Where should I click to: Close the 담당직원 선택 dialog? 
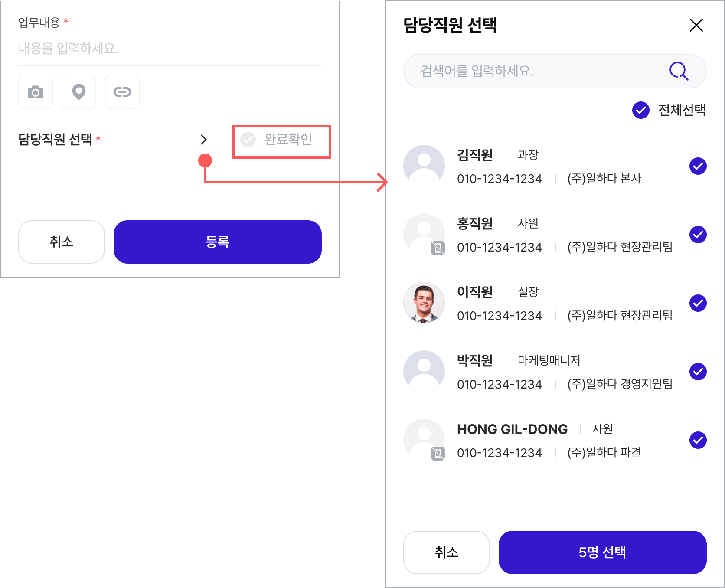[696, 25]
